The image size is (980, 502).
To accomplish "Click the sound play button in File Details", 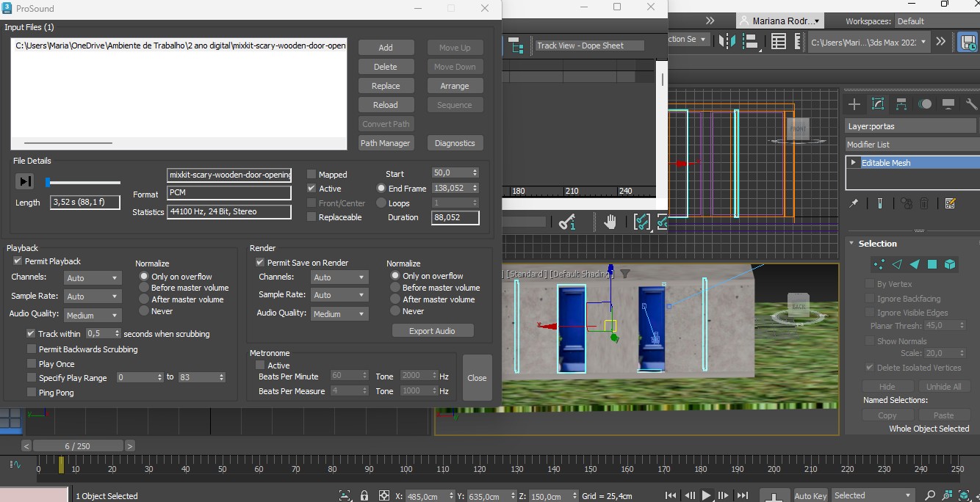I will [25, 181].
